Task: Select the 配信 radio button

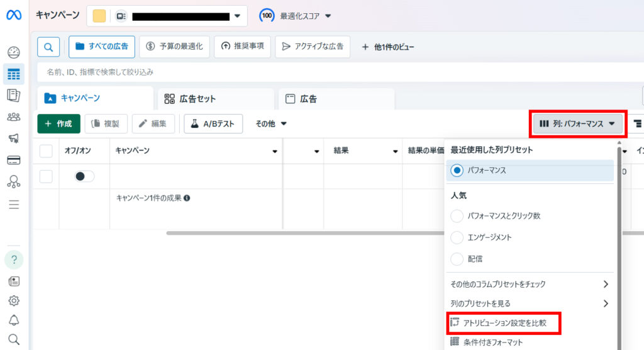Action: pyautogui.click(x=457, y=259)
